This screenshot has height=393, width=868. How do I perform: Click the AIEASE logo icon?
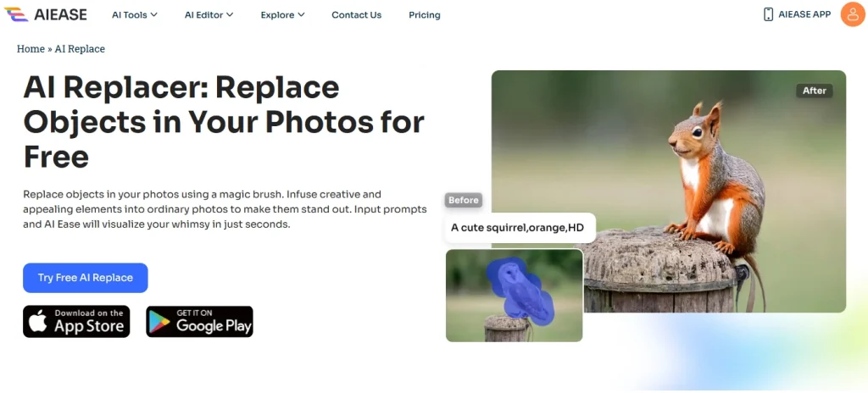16,14
